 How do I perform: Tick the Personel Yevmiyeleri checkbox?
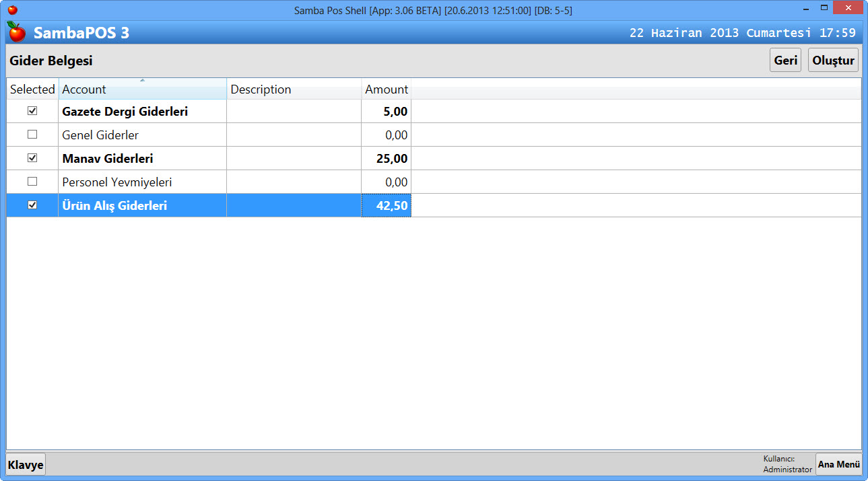click(x=32, y=182)
